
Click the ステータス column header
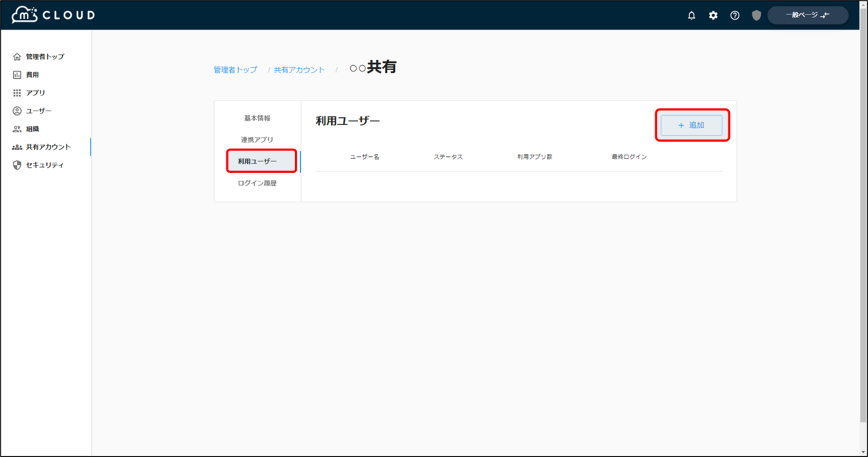coord(448,157)
